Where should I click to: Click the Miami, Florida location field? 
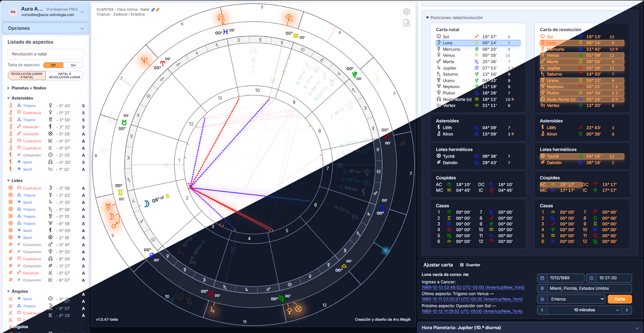pyautogui.click(x=585, y=288)
